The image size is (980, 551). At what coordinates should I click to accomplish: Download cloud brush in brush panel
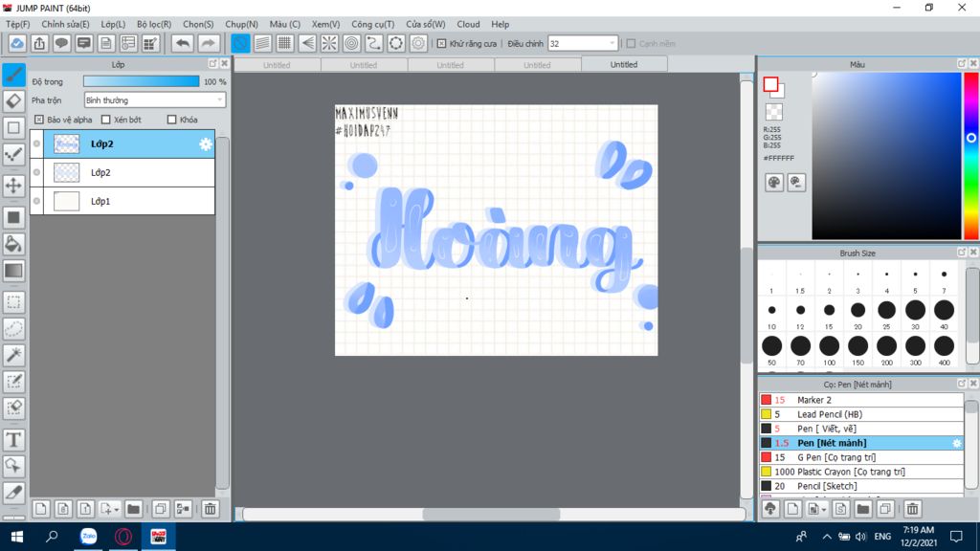coord(770,509)
